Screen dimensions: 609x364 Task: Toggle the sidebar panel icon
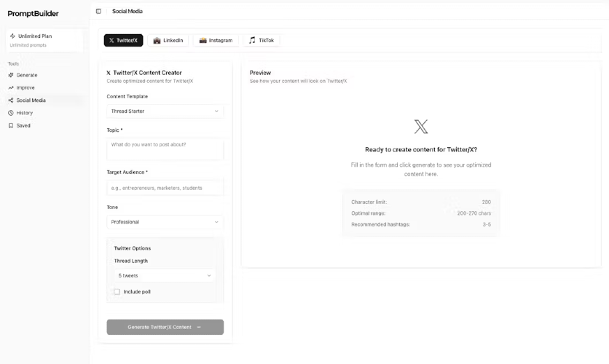coord(98,11)
